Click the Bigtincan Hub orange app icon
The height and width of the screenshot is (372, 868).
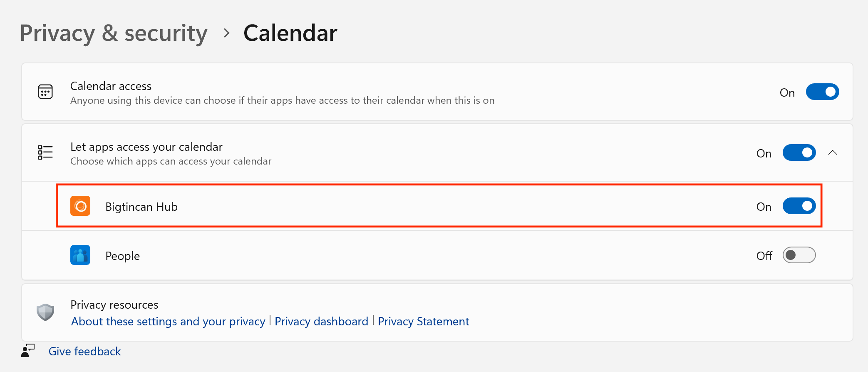click(x=80, y=206)
